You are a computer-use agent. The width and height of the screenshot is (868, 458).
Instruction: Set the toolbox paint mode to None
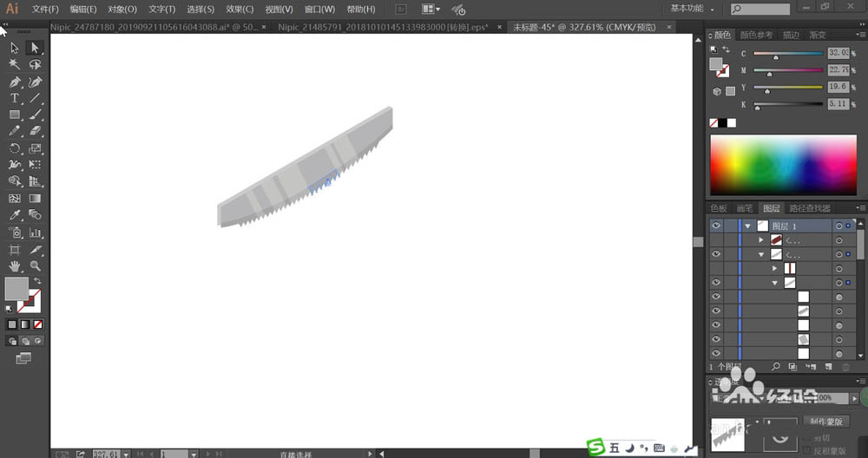38,324
